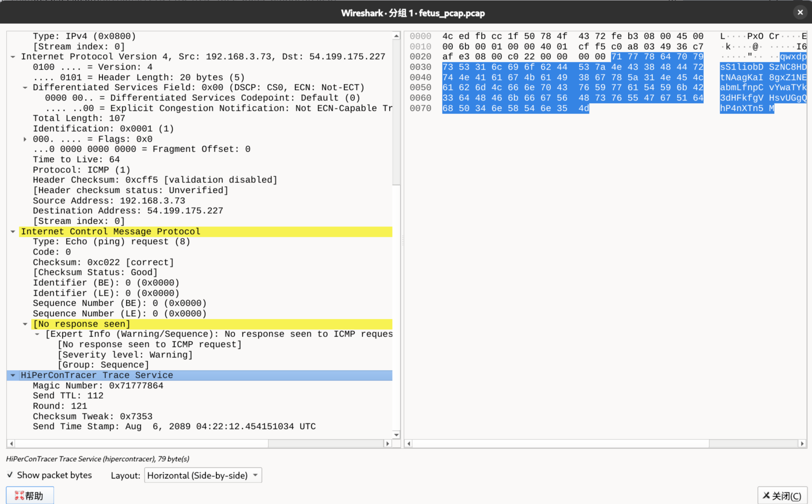The image size is (812, 504).
Task: Click the Close (关闭) button at bottom right
Action: (x=782, y=495)
